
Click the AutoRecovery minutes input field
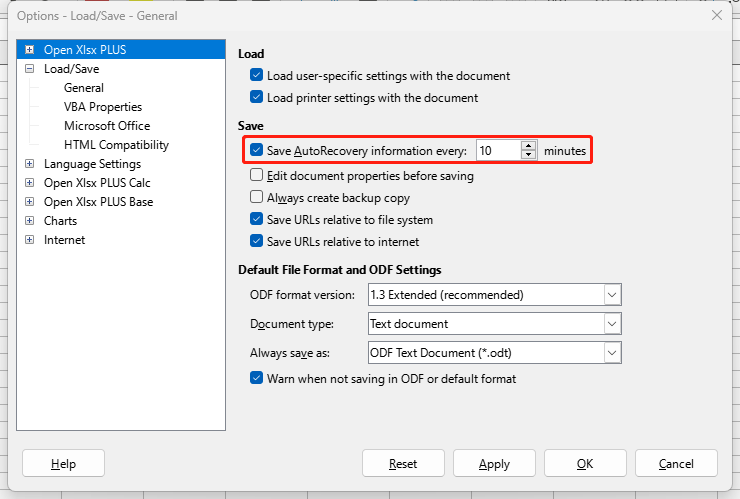499,151
